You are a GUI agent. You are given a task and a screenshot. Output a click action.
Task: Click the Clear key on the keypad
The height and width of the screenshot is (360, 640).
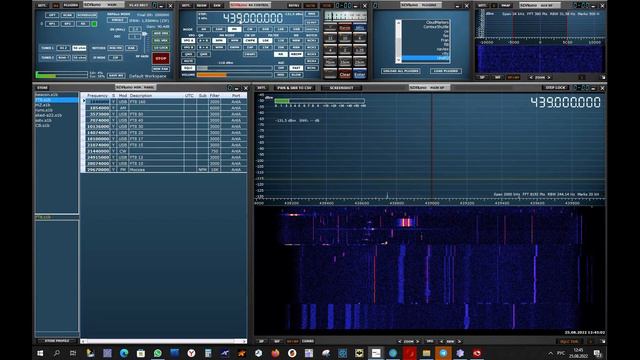pos(345,74)
